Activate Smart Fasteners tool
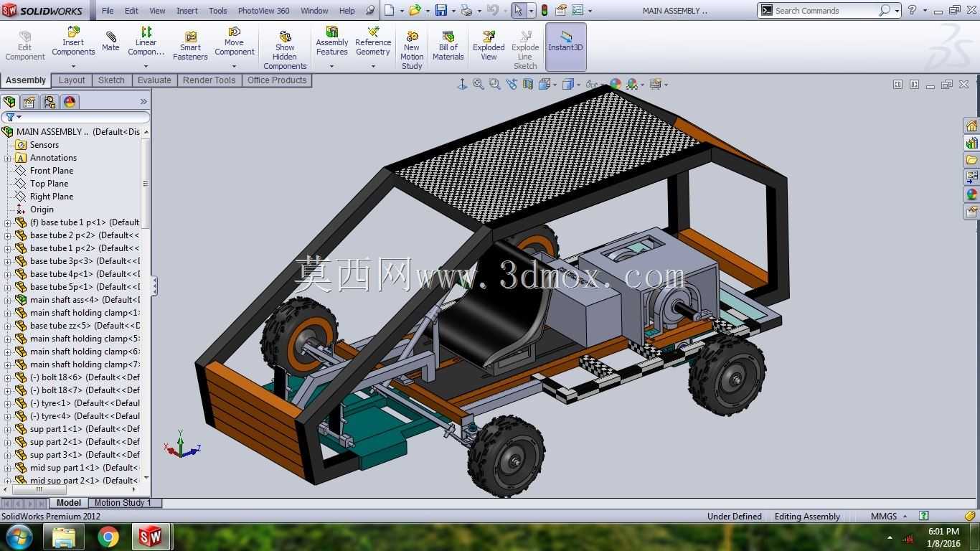This screenshot has height=551, width=980. (190, 46)
